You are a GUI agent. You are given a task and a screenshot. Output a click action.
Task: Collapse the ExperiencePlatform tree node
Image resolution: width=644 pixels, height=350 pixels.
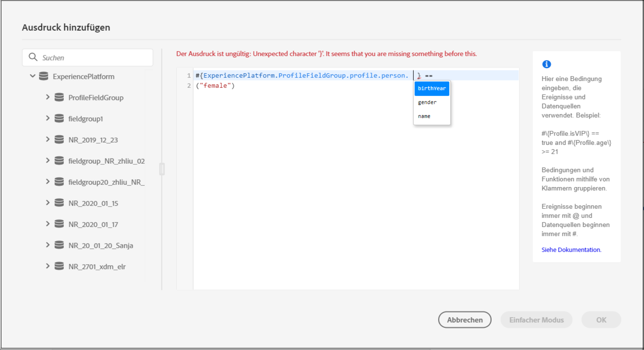[x=33, y=76]
